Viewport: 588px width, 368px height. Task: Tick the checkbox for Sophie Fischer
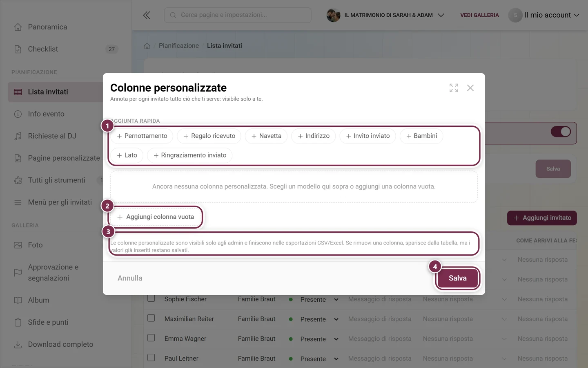click(x=151, y=298)
